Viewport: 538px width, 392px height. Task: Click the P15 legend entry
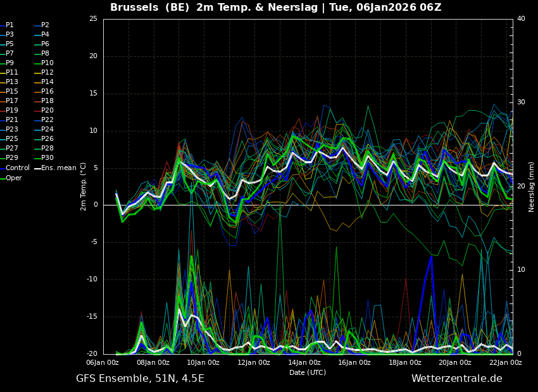point(9,92)
